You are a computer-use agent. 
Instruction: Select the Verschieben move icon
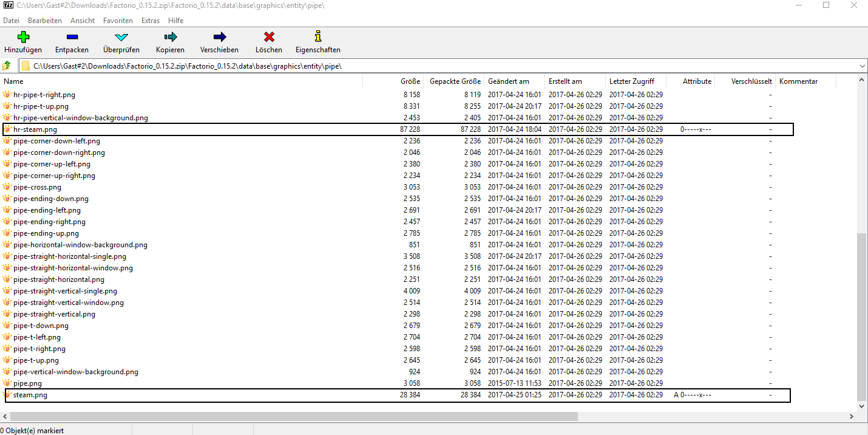(219, 37)
